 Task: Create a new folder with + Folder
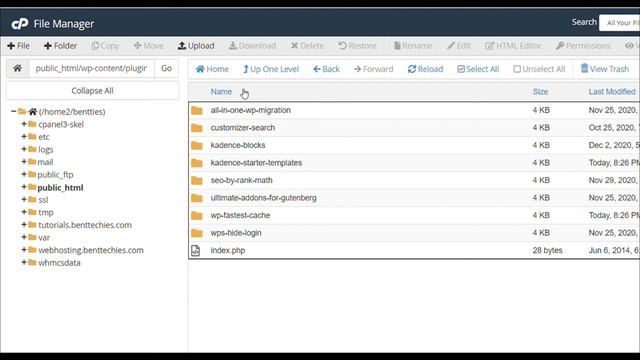(x=60, y=46)
